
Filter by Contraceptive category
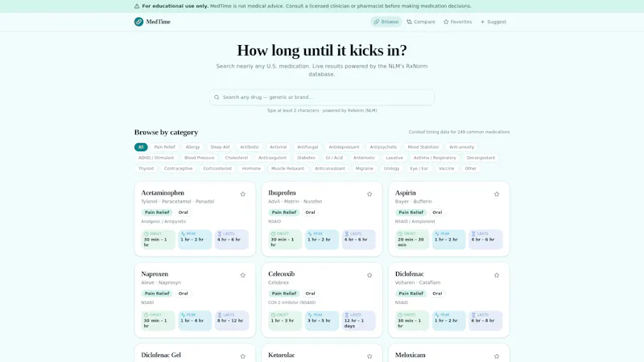click(178, 168)
